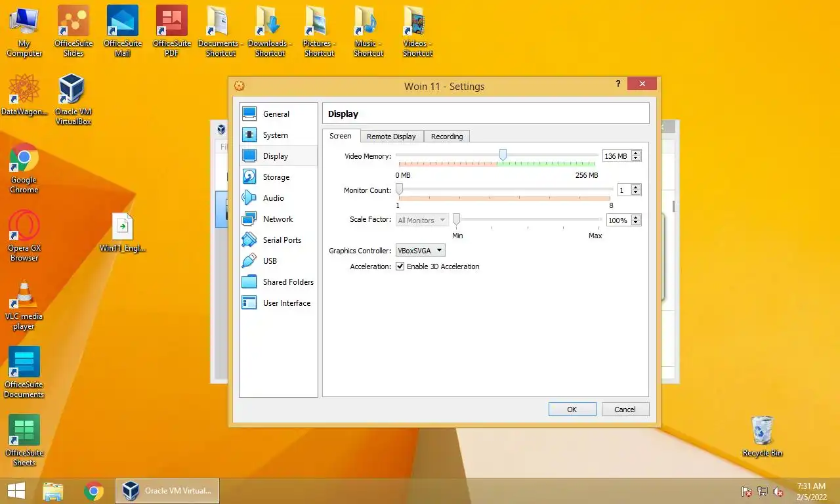This screenshot has height=504, width=840.
Task: Open Documents shortcut folder on desktop
Action: [221, 31]
